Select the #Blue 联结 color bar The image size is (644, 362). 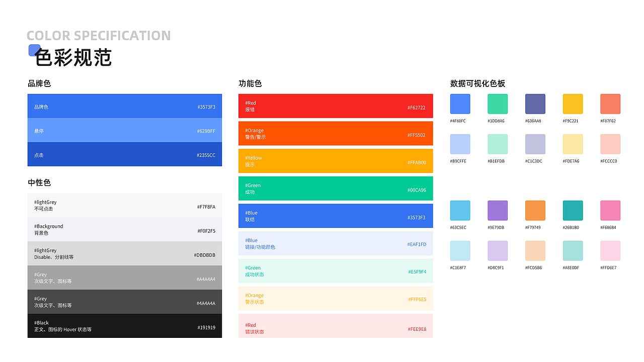point(336,216)
